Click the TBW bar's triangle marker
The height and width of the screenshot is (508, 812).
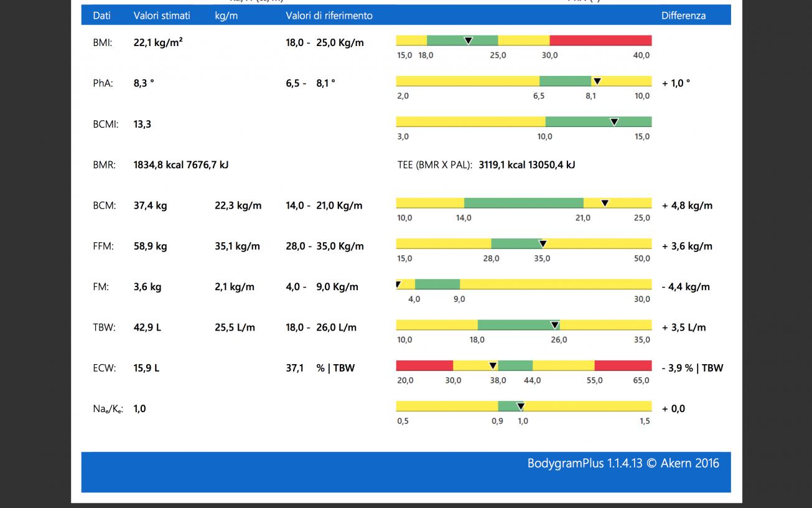click(555, 325)
